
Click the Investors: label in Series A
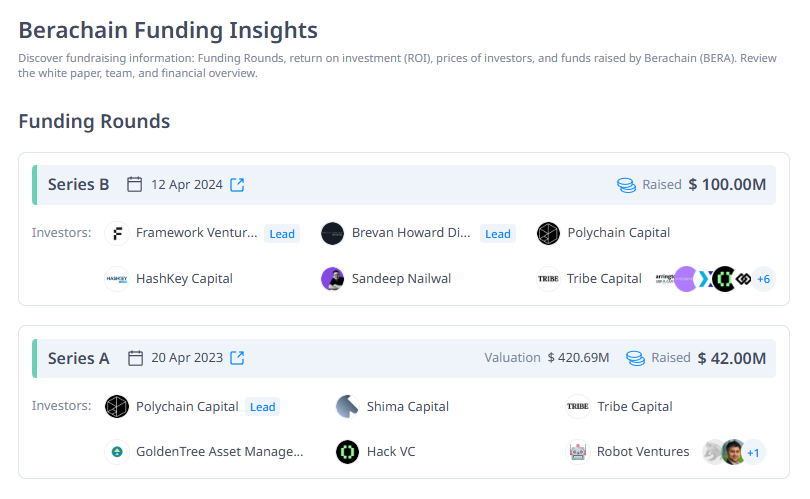coord(61,406)
